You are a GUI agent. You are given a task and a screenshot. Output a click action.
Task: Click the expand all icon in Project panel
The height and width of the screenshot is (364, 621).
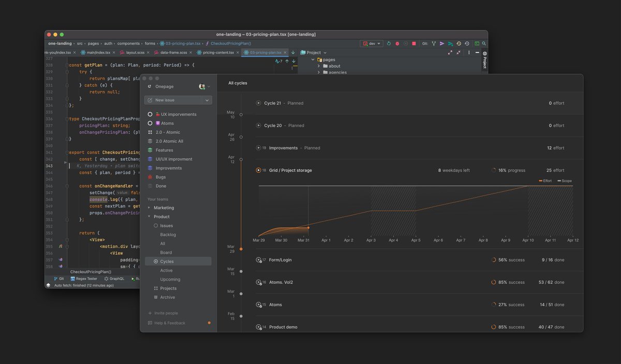tap(450, 53)
